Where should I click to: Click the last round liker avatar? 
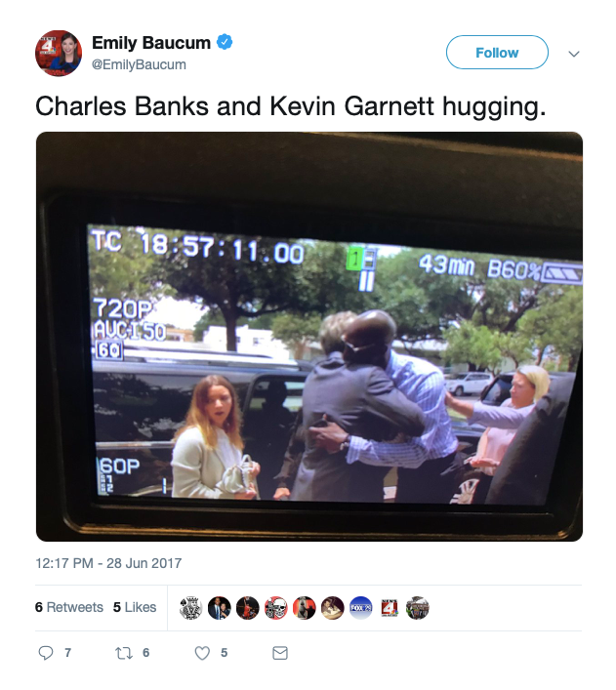click(418, 608)
